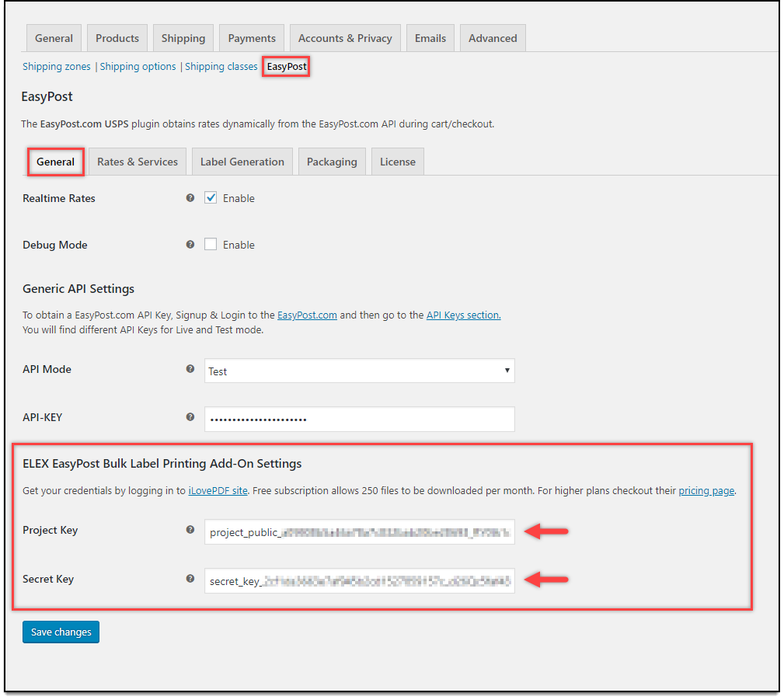This screenshot has width=784, height=700.
Task: Open the Shipping zones link
Action: 57,67
